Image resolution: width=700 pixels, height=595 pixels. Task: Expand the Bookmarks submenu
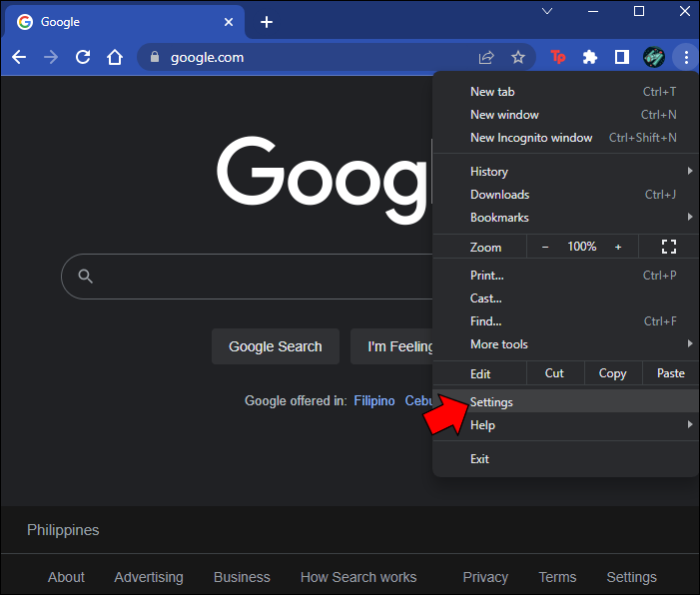point(565,218)
